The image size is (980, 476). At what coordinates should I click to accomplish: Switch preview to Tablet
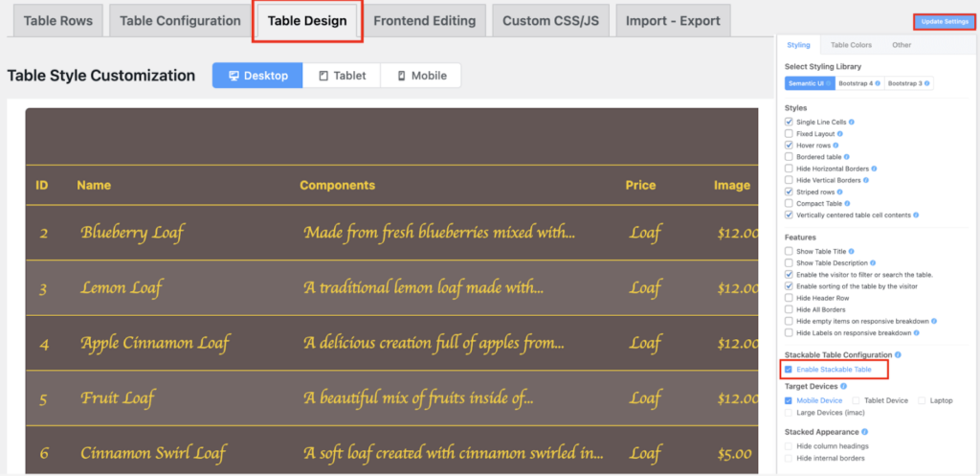tap(342, 76)
